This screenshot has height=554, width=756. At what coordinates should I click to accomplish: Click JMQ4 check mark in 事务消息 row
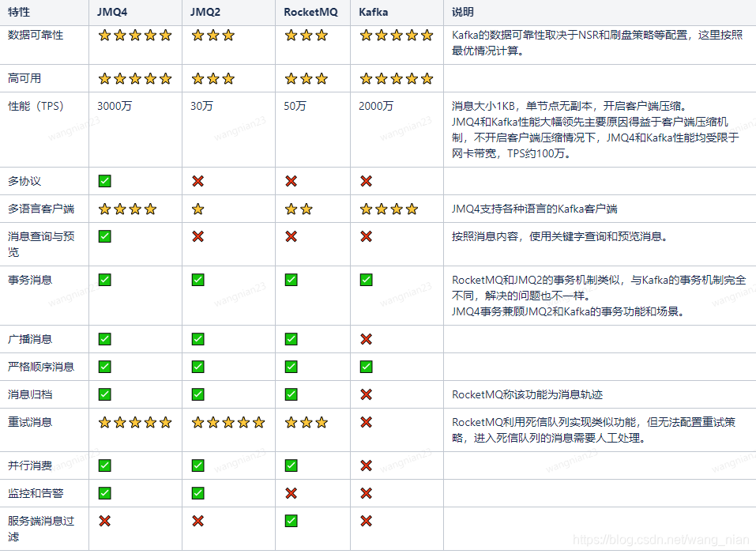tap(104, 280)
